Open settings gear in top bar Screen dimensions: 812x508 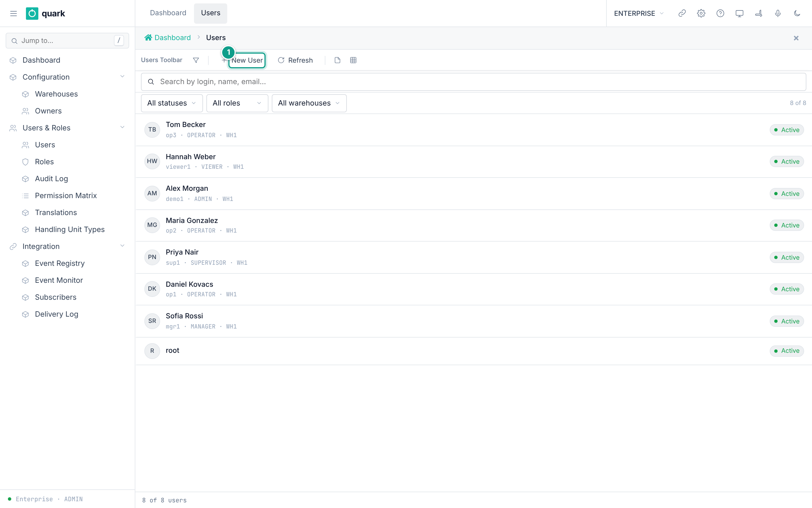click(701, 14)
